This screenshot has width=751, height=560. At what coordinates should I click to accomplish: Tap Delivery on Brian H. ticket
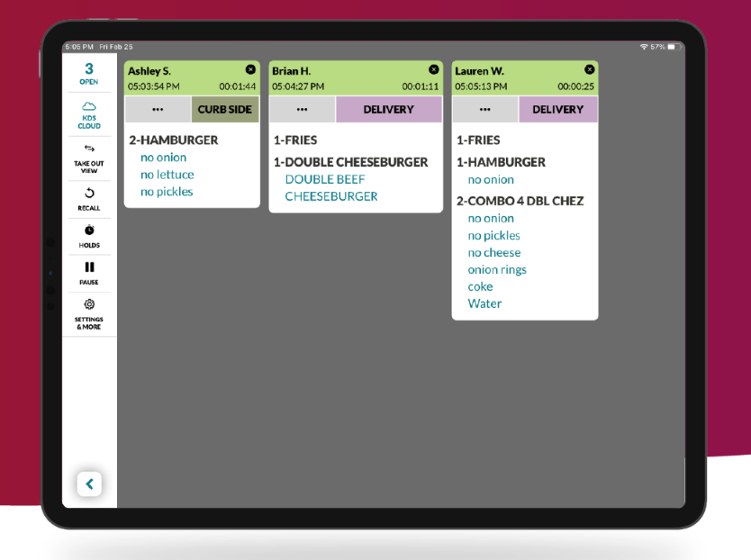pos(388,110)
